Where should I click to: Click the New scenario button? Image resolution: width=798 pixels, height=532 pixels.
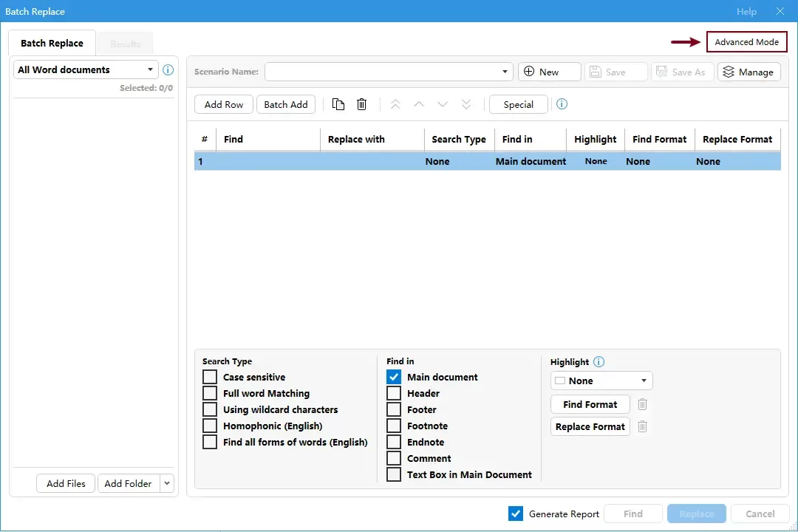(x=550, y=72)
